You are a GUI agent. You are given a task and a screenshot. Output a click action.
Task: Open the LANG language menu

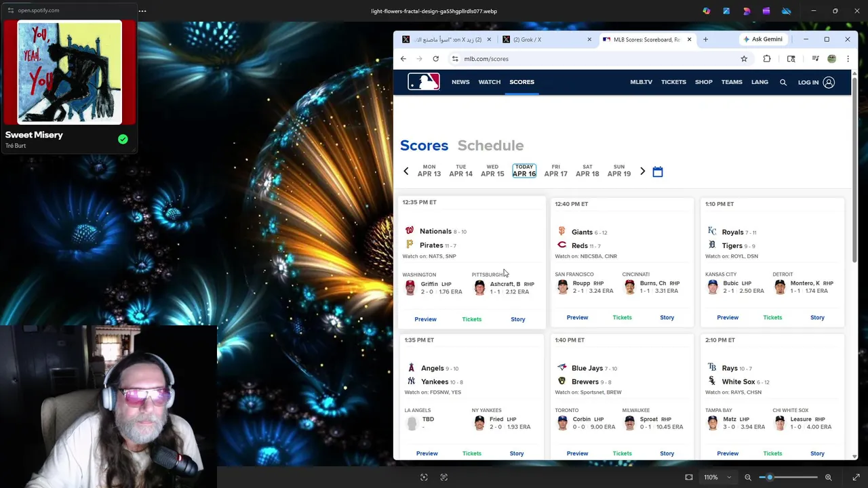pyautogui.click(x=759, y=82)
